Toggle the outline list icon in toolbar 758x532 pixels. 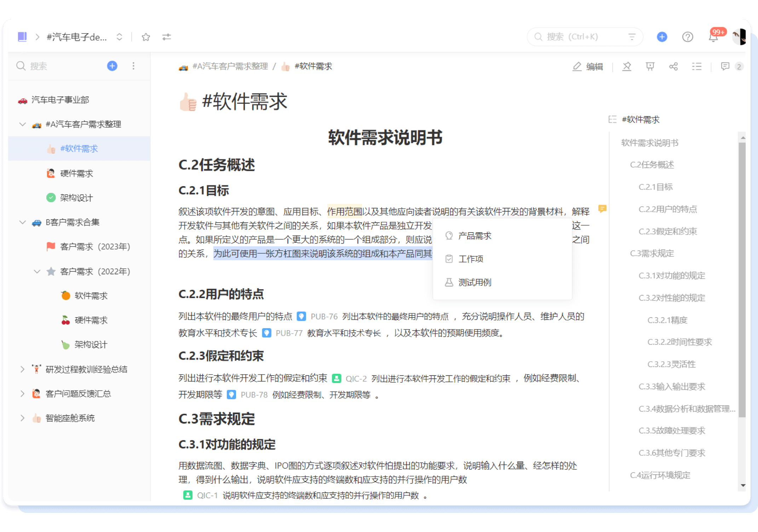(697, 67)
